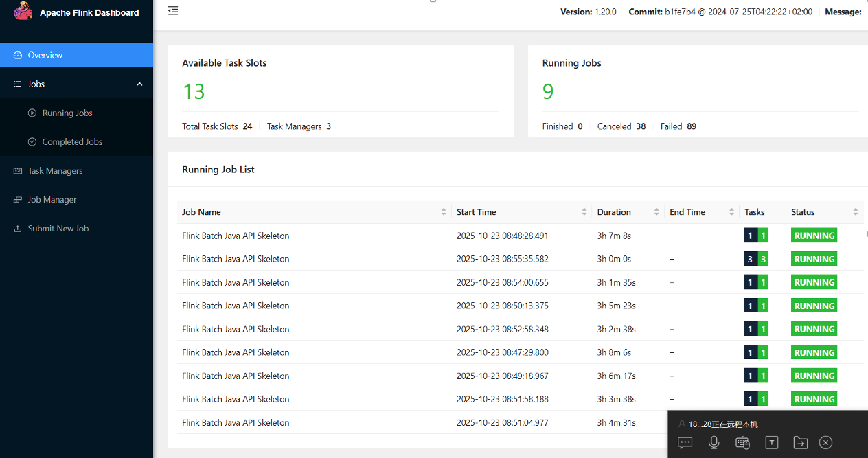Click the Apache Flink squirrel logo
868x458 pixels.
tap(23, 12)
